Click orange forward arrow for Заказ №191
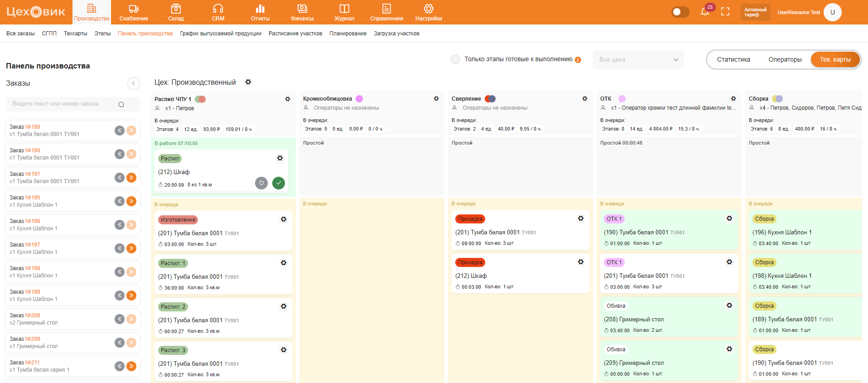Screen dimensions: 868x383 point(131,178)
